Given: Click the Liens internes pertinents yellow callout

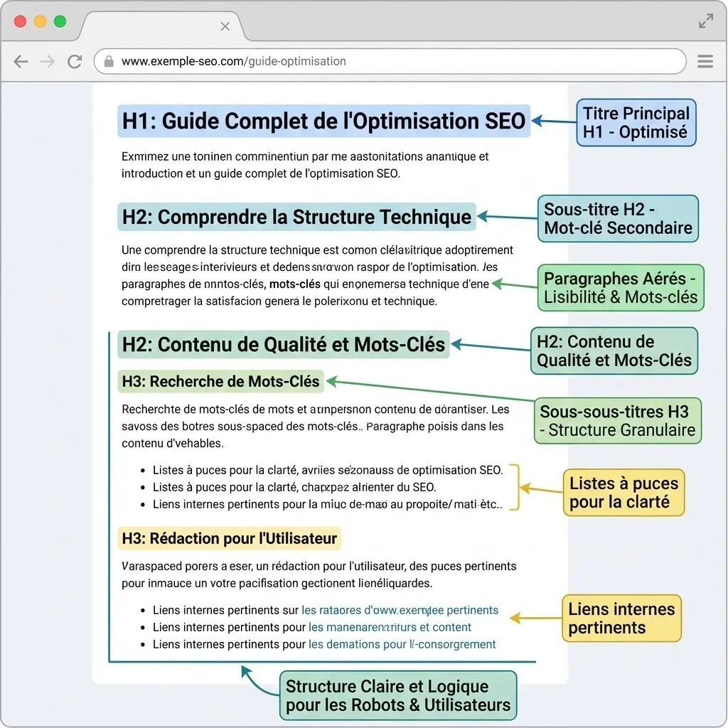Looking at the screenshot, I should [621, 618].
